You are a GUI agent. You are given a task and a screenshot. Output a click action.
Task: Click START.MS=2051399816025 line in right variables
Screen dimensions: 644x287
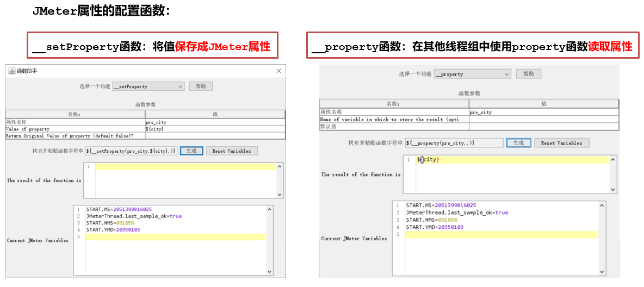tap(441, 205)
